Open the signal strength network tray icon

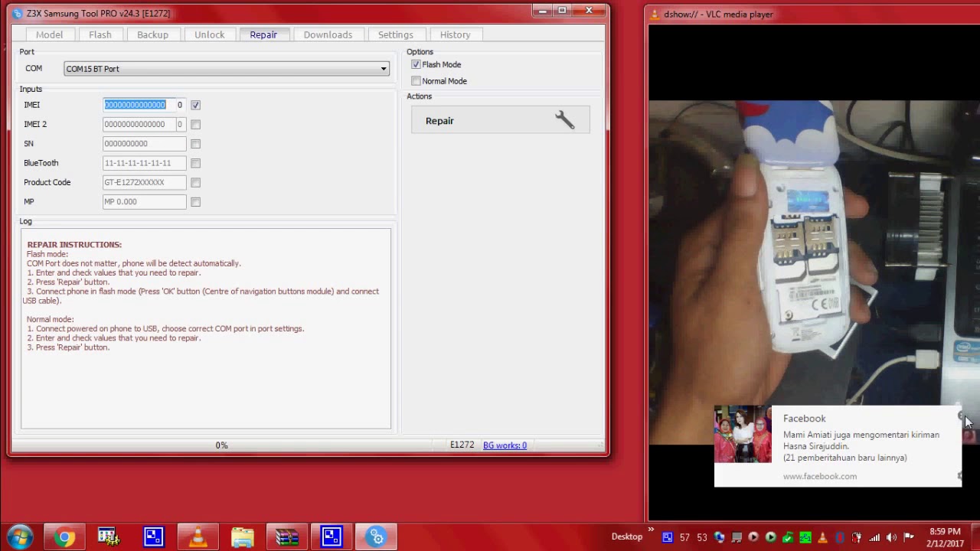pyautogui.click(x=874, y=537)
